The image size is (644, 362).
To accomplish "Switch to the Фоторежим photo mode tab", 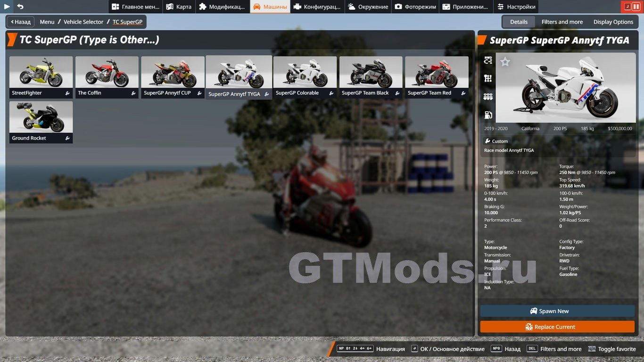I will pos(415,7).
